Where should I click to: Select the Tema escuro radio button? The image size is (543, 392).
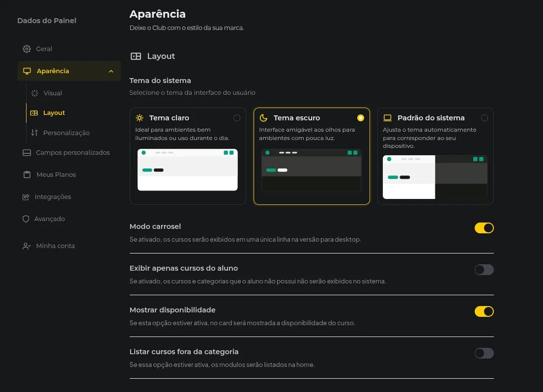361,118
